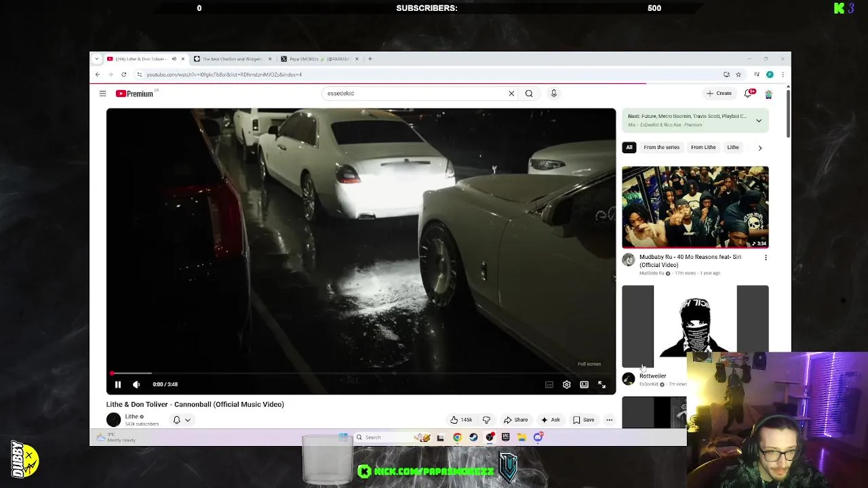
Task: Expand the Next mix playlist panel
Action: (759, 121)
